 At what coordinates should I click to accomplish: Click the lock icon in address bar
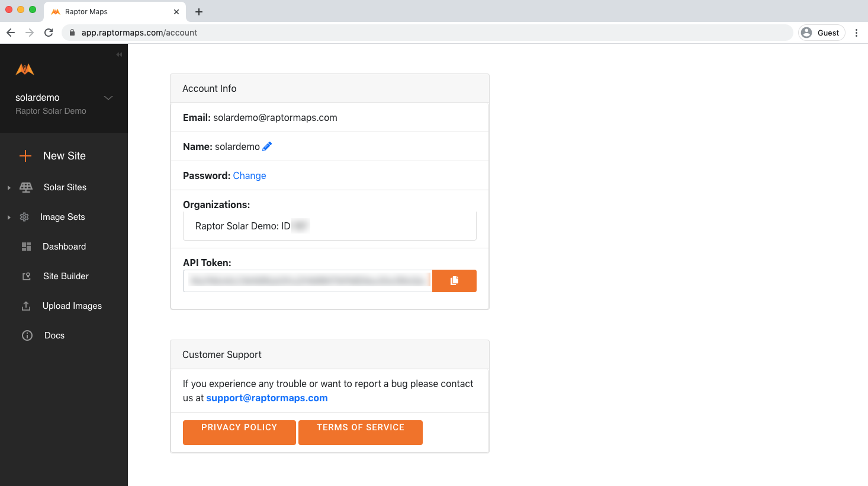click(72, 33)
